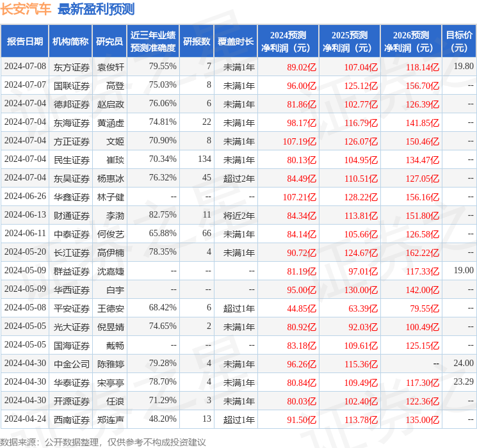The width and height of the screenshot is (477, 448).
Task: Select the 华泰证券 institution cell
Action: 72,383
